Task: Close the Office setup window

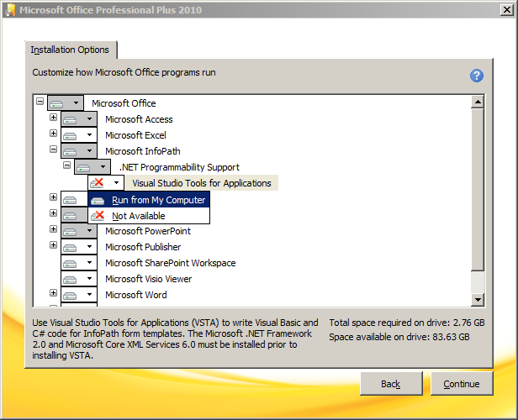Action: [506, 9]
